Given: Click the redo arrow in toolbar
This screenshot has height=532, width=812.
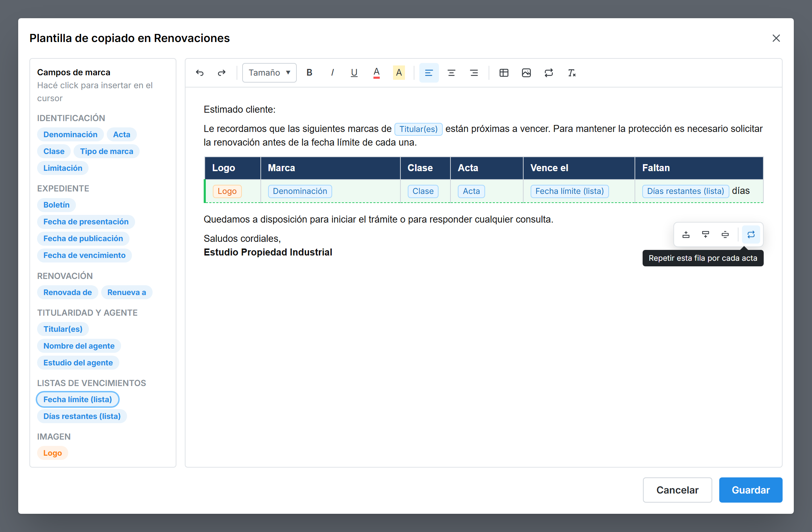Looking at the screenshot, I should 222,73.
